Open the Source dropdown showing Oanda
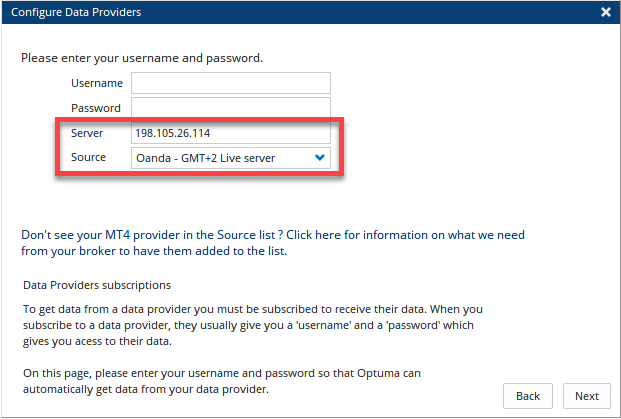Screen dimensions: 621x419 [231, 158]
